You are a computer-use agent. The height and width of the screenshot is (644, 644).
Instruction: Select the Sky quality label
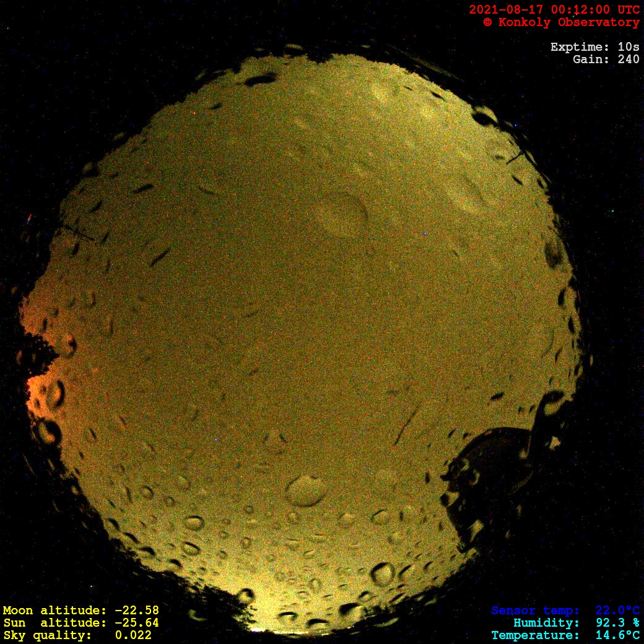coord(47,635)
